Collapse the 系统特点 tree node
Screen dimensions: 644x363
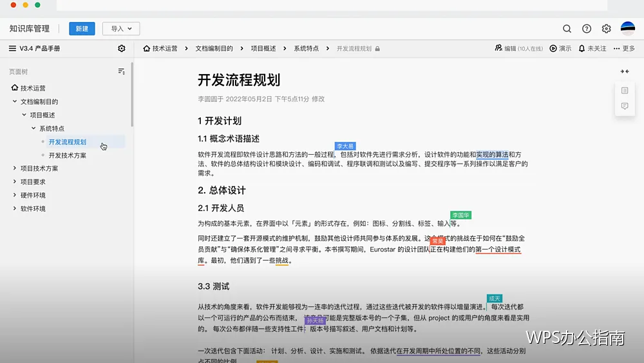pos(33,128)
